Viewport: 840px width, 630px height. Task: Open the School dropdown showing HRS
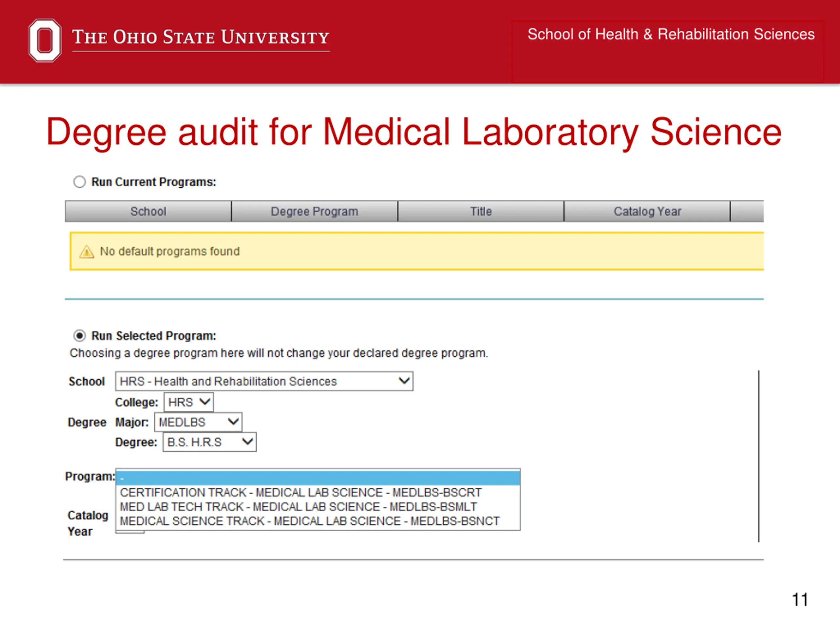(x=264, y=381)
